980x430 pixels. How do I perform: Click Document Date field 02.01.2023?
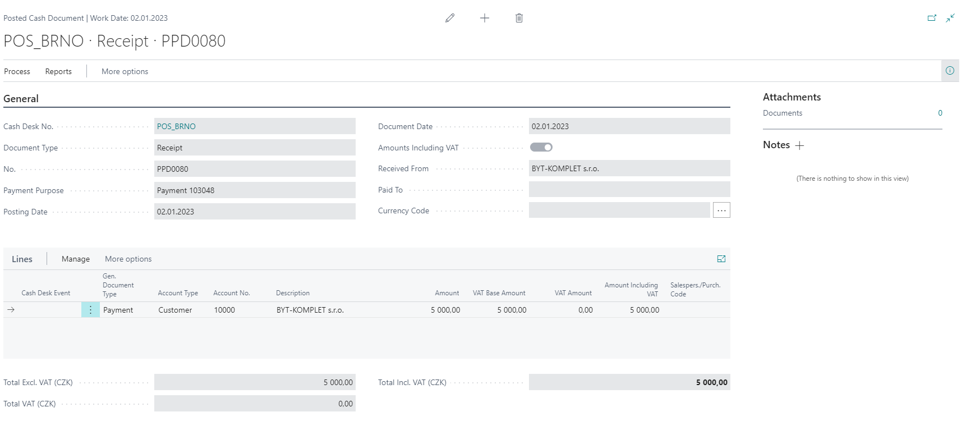[x=629, y=126]
